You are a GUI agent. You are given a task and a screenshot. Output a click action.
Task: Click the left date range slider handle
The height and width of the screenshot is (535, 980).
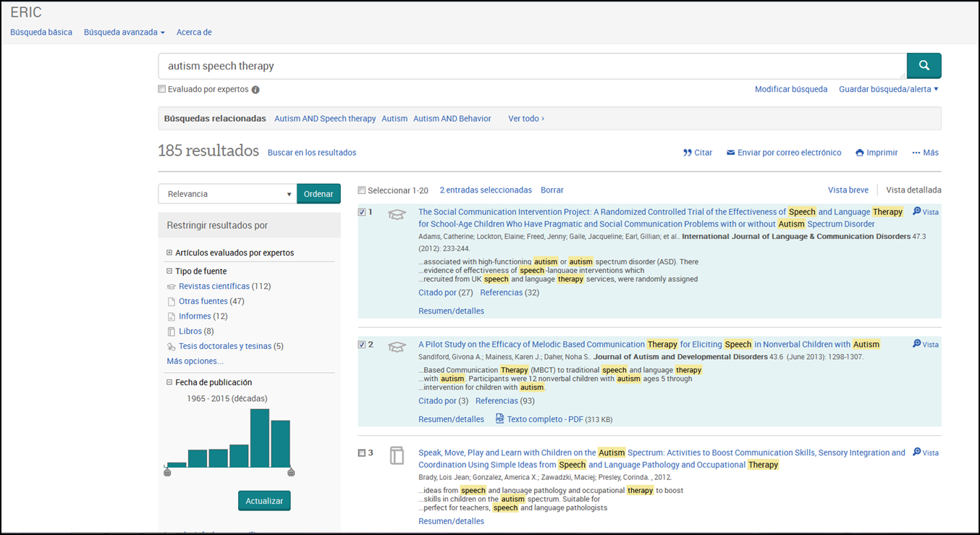point(167,472)
